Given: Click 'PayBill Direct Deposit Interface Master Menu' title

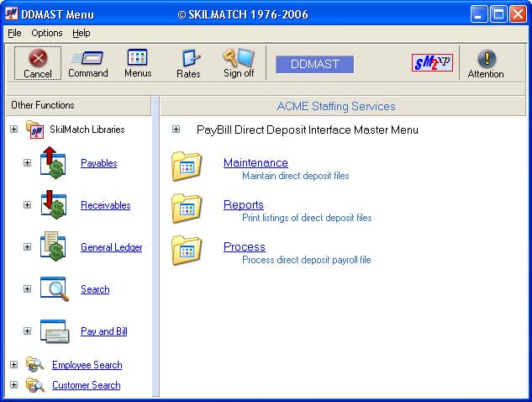Looking at the screenshot, I should [x=308, y=130].
